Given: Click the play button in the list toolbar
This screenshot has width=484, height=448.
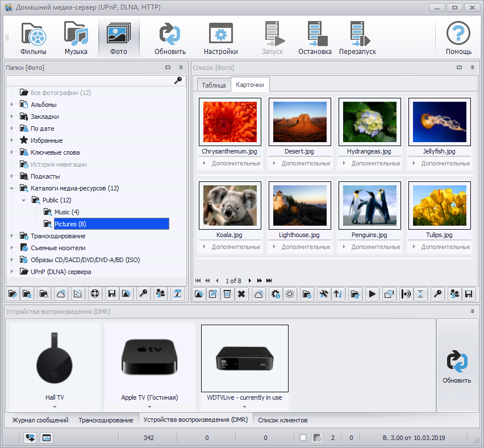Looking at the screenshot, I should coord(372,294).
